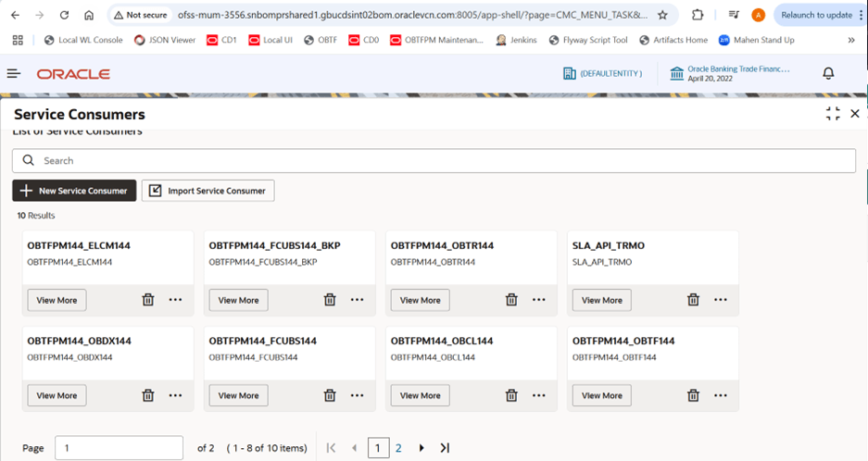Viewport: 868px width, 461px height.
Task: Delete the OBTFPM144_OBTF144 consumer
Action: pyautogui.click(x=693, y=395)
